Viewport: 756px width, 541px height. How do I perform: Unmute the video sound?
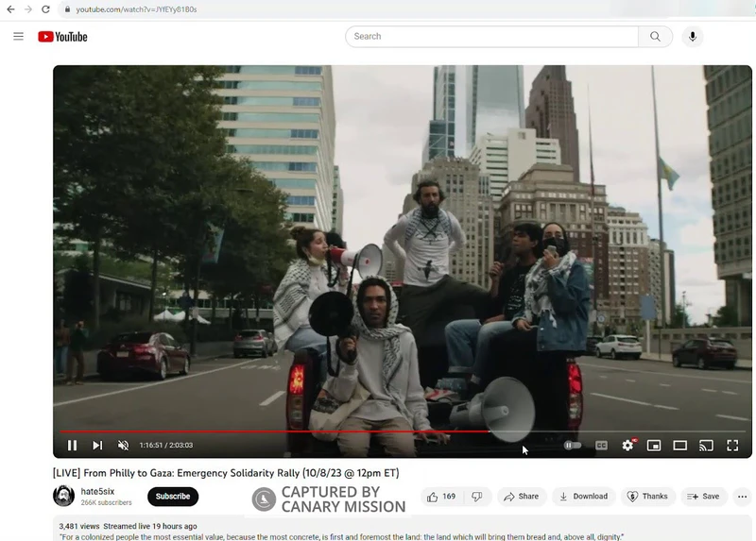(123, 446)
